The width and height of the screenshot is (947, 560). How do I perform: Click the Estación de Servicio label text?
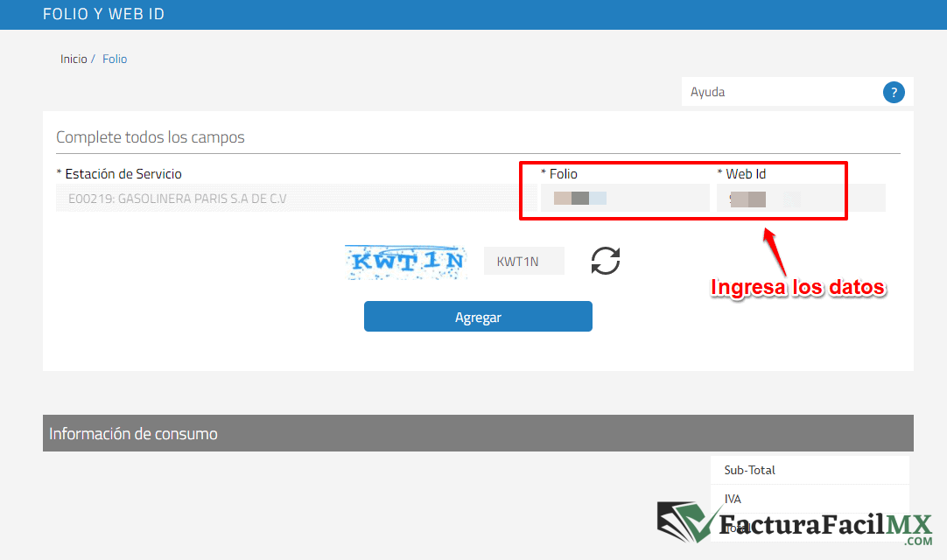tap(123, 174)
